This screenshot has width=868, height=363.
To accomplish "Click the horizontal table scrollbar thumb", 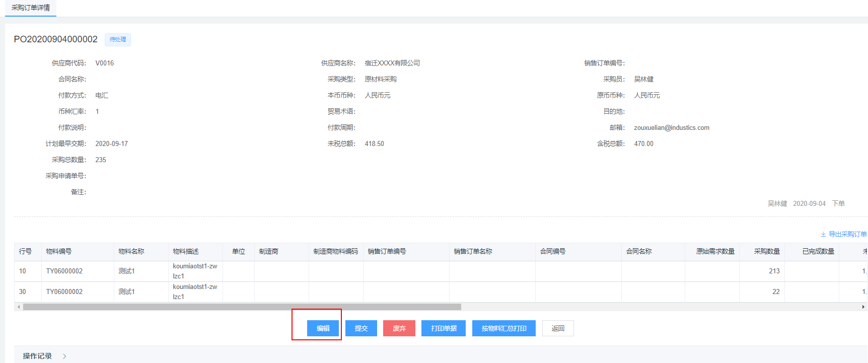I will pos(242,307).
